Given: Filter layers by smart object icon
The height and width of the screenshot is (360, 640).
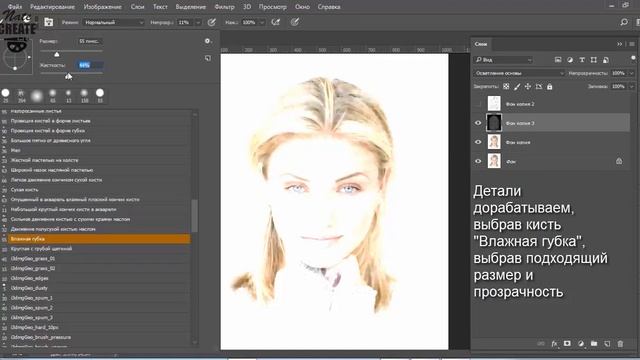Looking at the screenshot, I should pos(606,60).
